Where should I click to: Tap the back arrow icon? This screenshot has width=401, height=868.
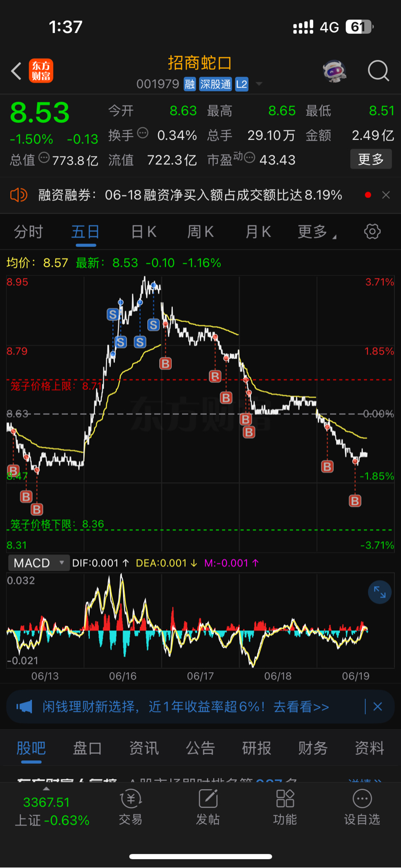pos(17,71)
